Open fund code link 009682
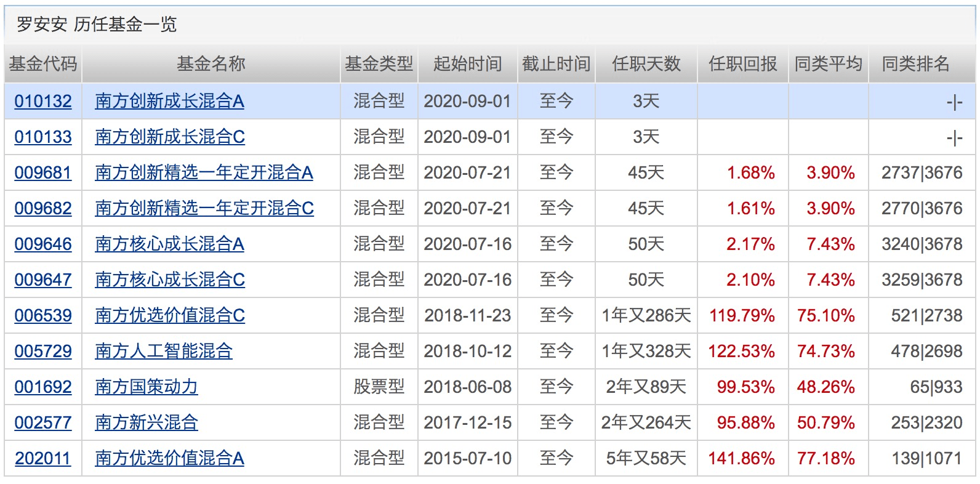The image size is (980, 484). 43,208
